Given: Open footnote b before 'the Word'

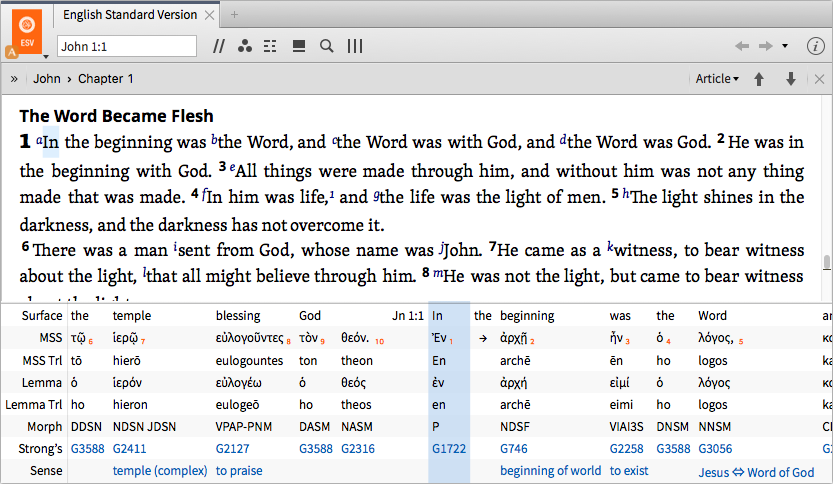Looking at the screenshot, I should point(214,139).
